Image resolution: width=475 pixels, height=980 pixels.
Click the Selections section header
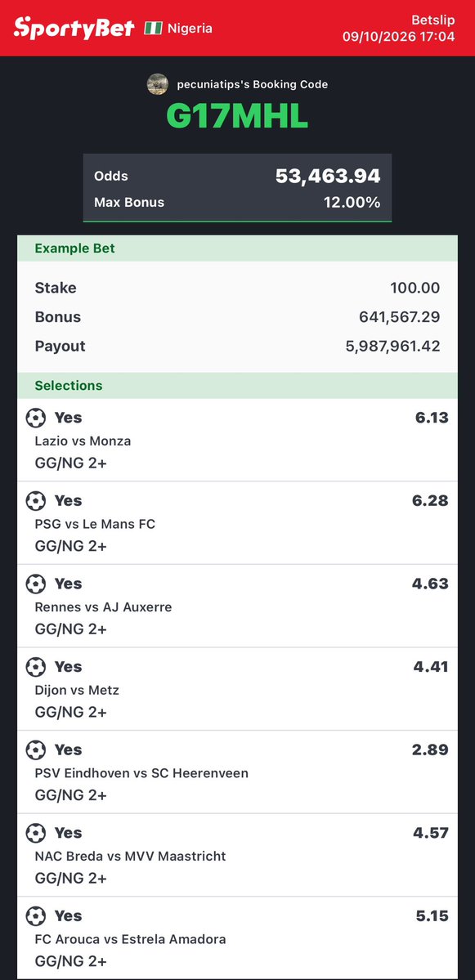point(237,386)
